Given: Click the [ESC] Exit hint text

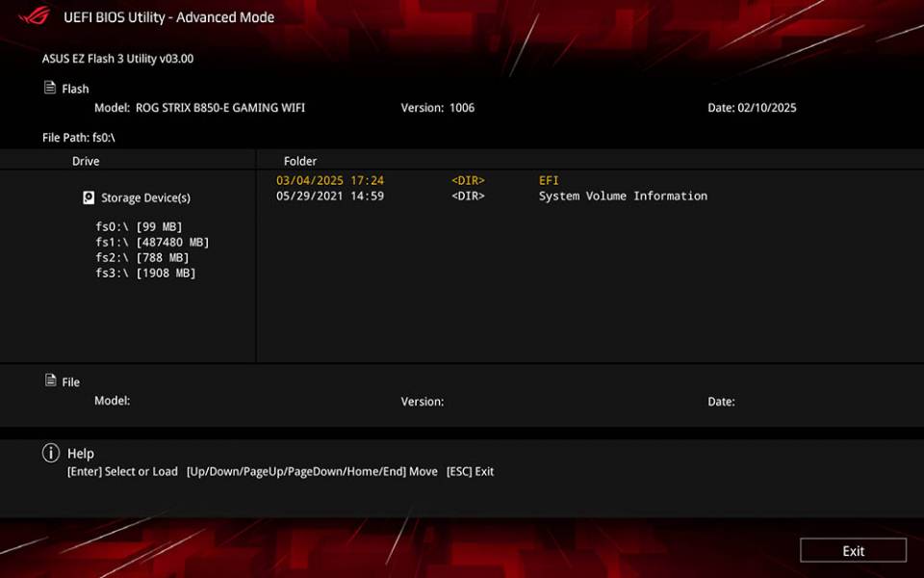Looking at the screenshot, I should point(470,471).
